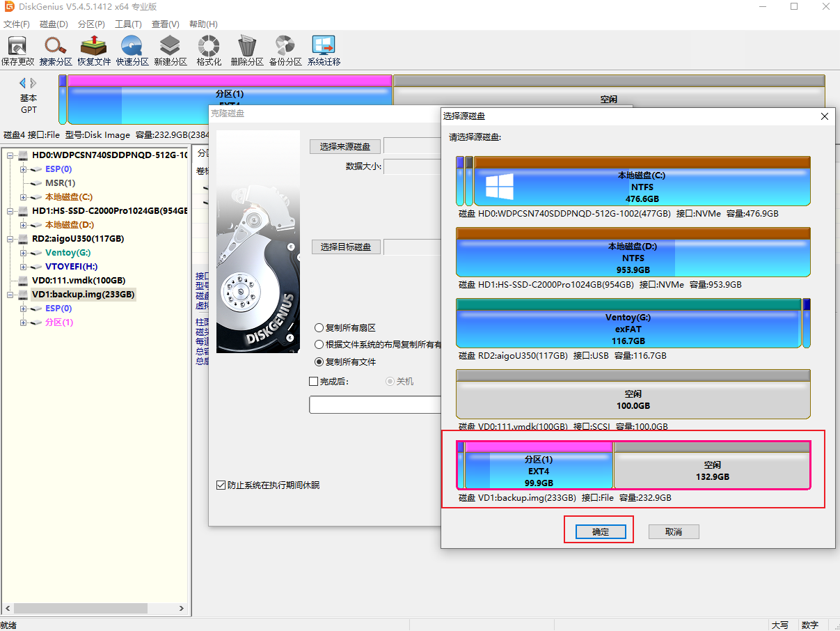Expand ESP(0) node under HD0

(x=24, y=169)
